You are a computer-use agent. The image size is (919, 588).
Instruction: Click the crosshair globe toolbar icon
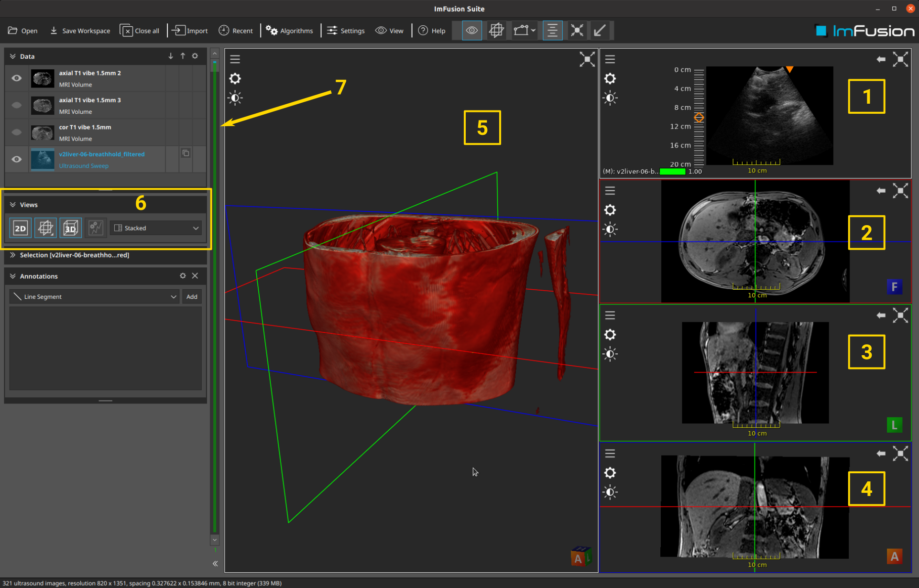tap(496, 31)
